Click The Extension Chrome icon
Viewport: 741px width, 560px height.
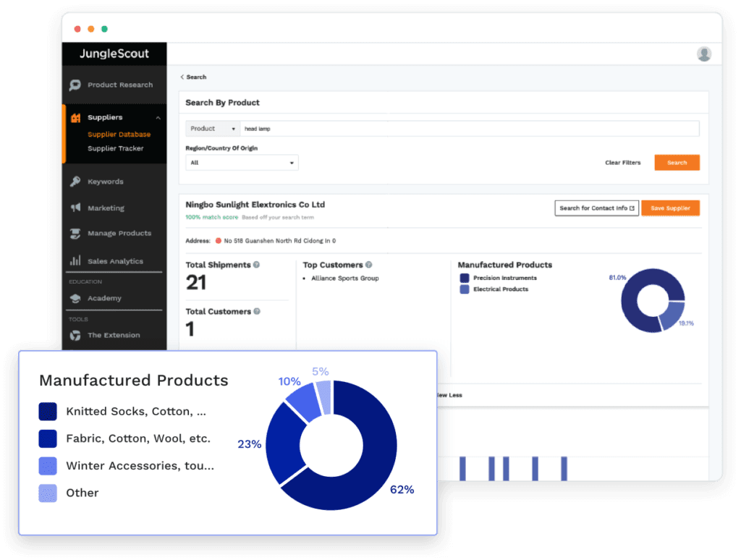click(75, 336)
